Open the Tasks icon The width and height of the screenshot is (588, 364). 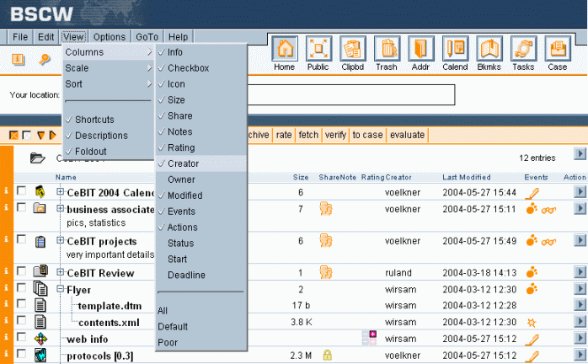click(x=523, y=54)
